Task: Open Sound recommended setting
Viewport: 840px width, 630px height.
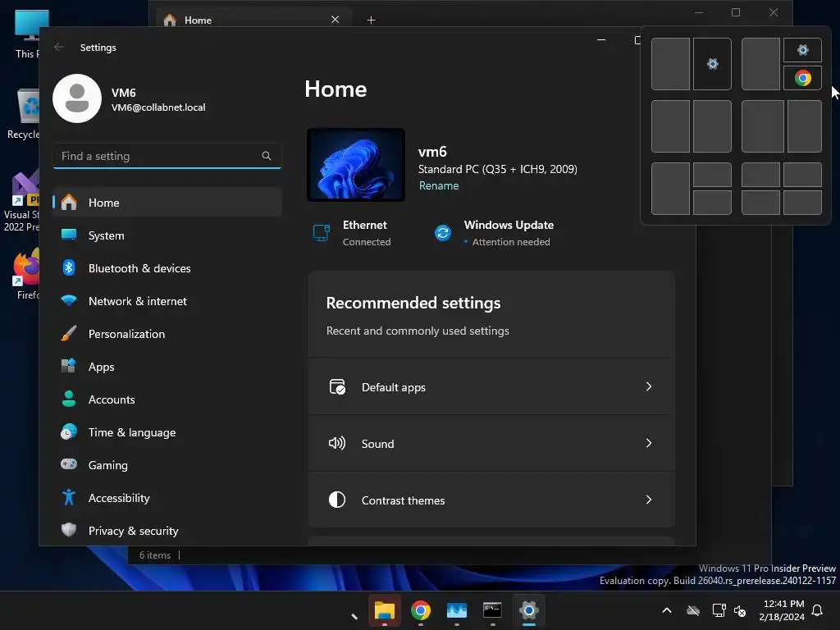Action: pyautogui.click(x=491, y=444)
